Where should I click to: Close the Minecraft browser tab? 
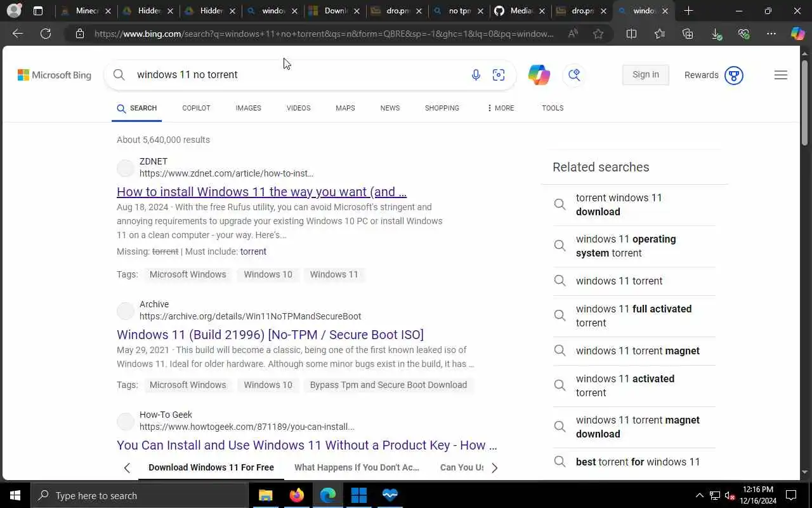[108, 11]
